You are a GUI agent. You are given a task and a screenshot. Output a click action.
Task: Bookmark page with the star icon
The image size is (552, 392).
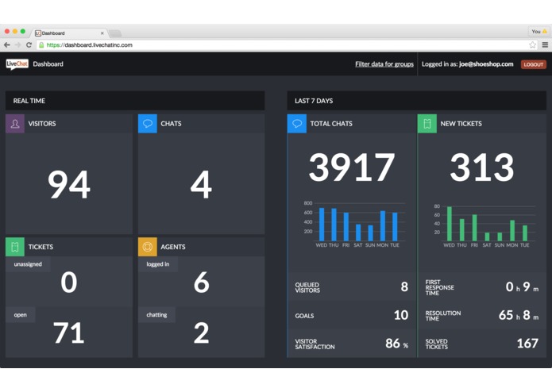pyautogui.click(x=532, y=45)
